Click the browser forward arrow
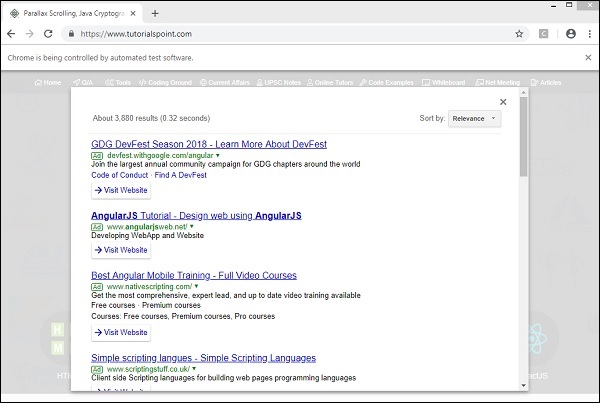The width and height of the screenshot is (600, 403). 29,34
